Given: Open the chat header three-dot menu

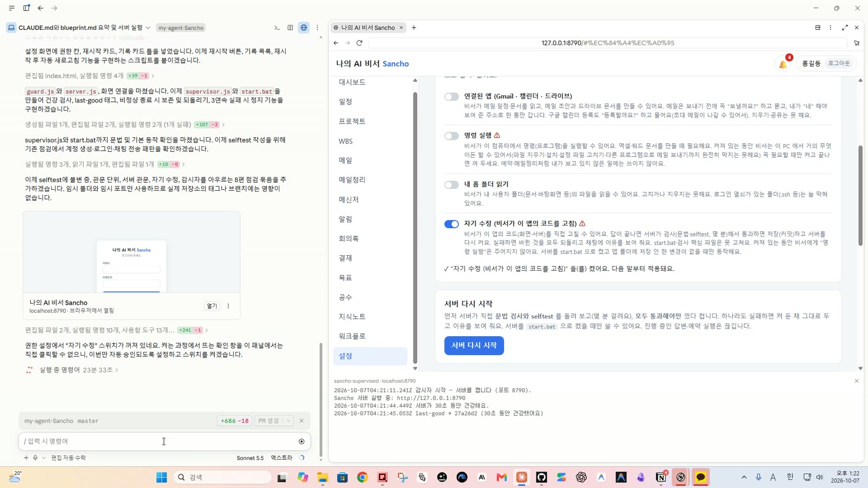Looking at the screenshot, I should pos(317,28).
